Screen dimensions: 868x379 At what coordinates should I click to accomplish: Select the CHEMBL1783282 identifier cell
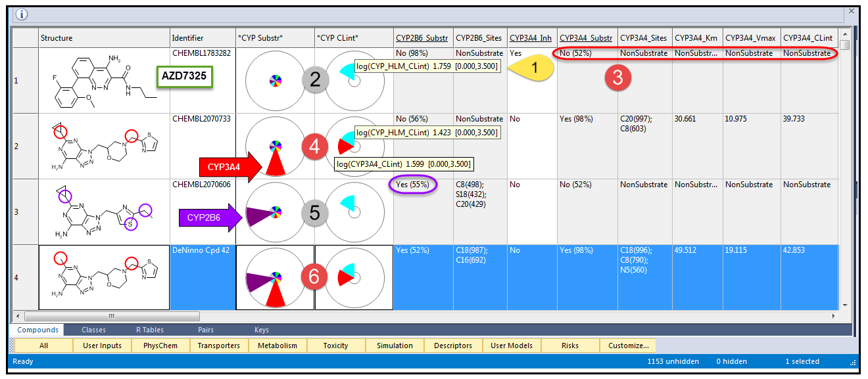[203, 80]
